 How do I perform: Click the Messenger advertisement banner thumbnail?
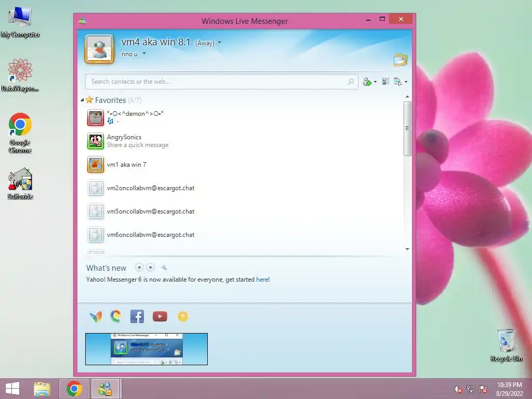tap(146, 349)
